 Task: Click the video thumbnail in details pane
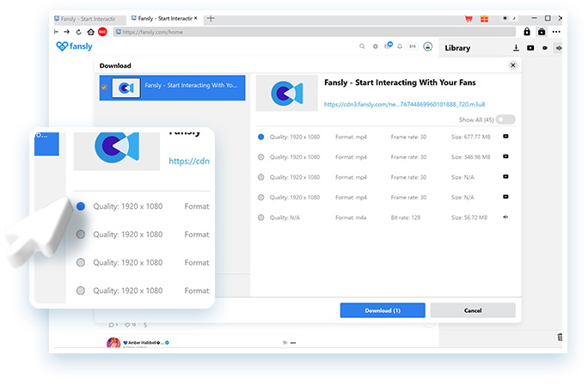(x=287, y=93)
